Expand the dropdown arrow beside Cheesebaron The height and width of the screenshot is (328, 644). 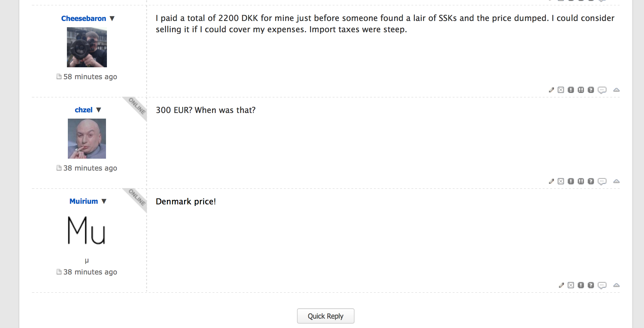click(x=112, y=18)
